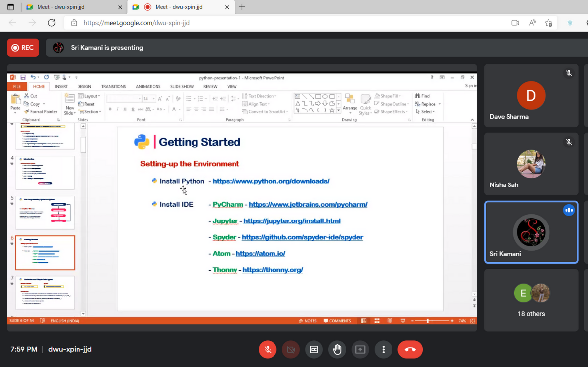The height and width of the screenshot is (367, 588).
Task: Click the REC recording indicator
Action: (x=23, y=48)
